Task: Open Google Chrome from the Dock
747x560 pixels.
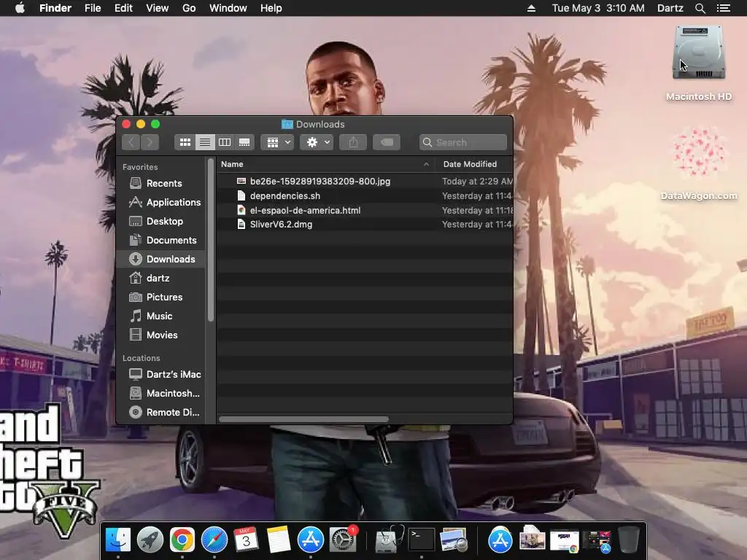Action: click(x=182, y=540)
